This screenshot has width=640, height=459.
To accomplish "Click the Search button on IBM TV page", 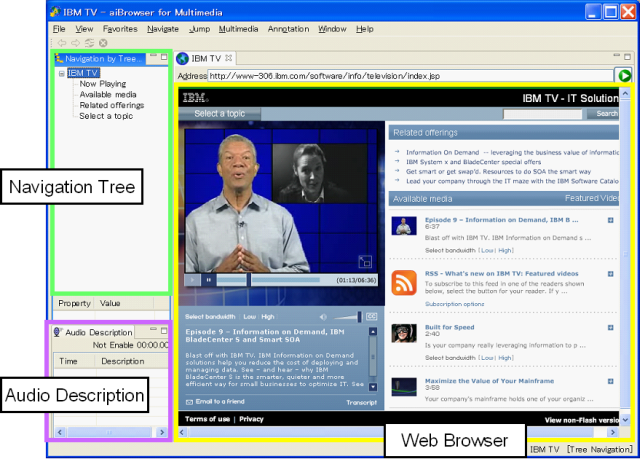I will (x=603, y=113).
